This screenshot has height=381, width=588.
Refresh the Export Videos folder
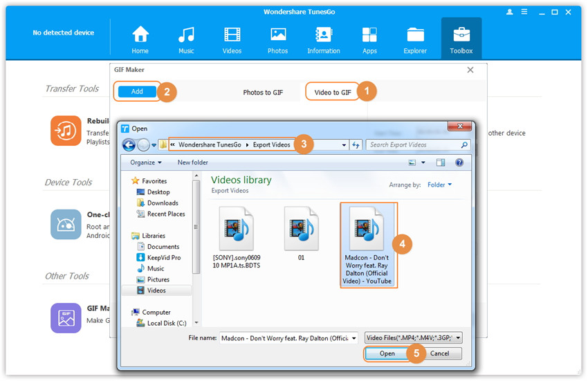click(356, 145)
